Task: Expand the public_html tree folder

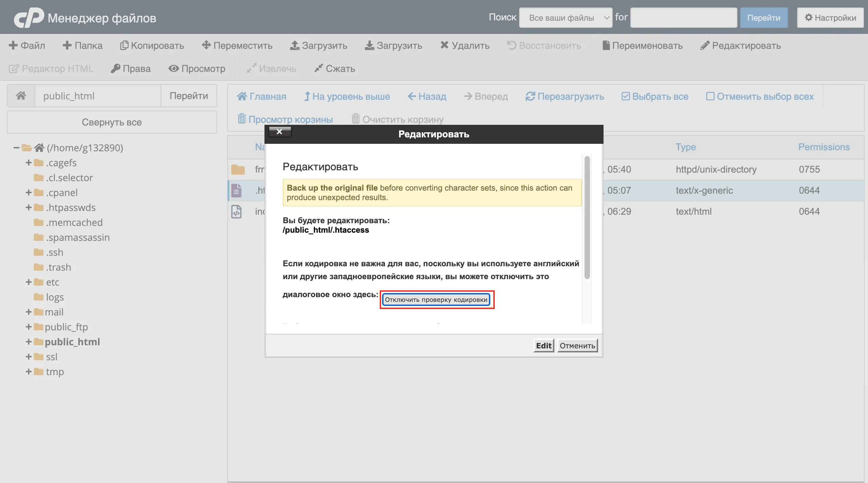Action: click(28, 342)
